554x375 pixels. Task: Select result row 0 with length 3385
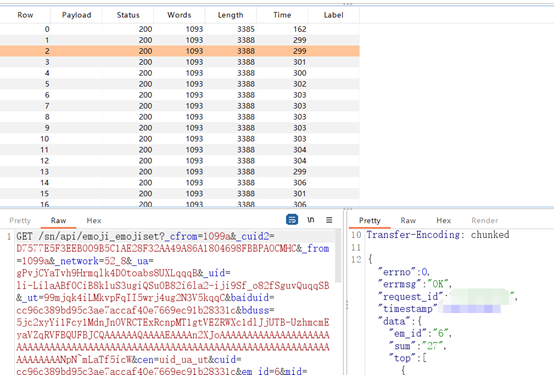(x=180, y=29)
